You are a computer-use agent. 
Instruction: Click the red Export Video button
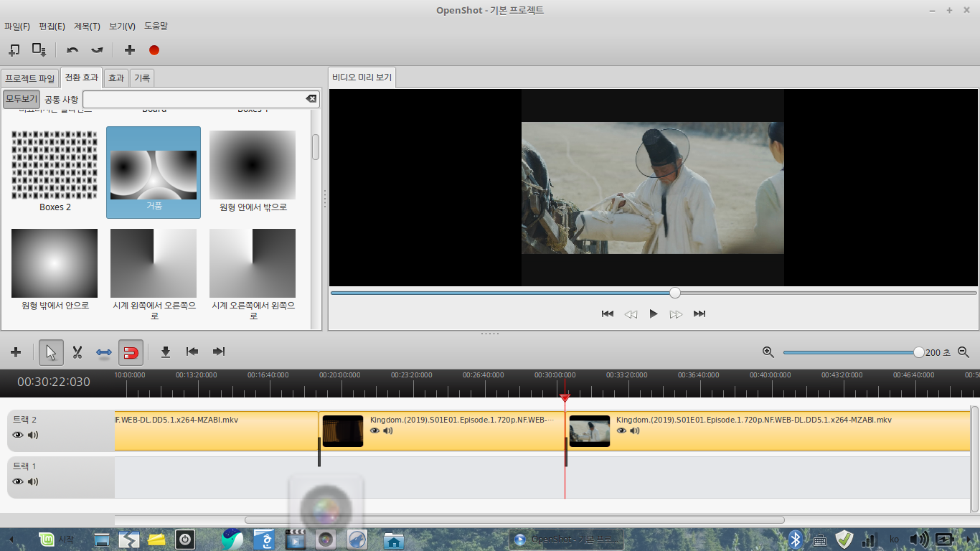click(154, 50)
